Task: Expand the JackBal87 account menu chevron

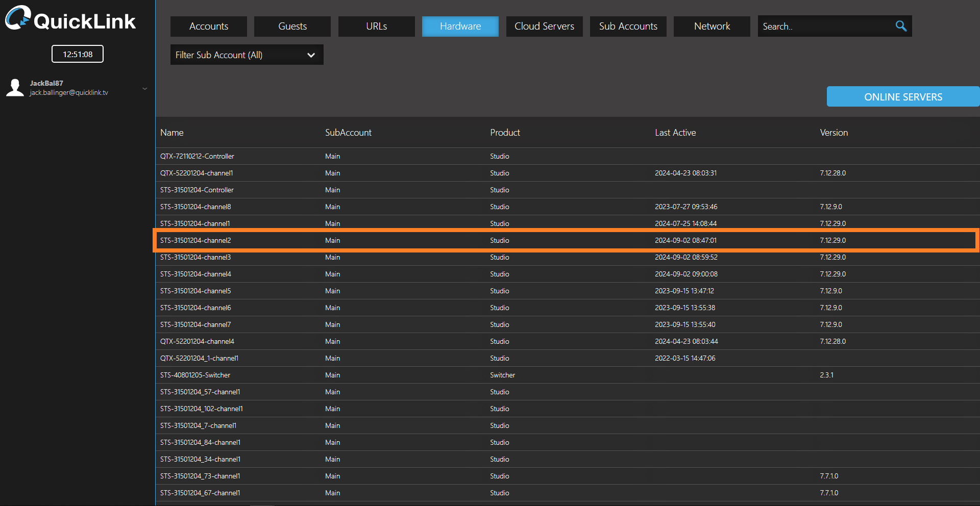Action: (x=144, y=88)
